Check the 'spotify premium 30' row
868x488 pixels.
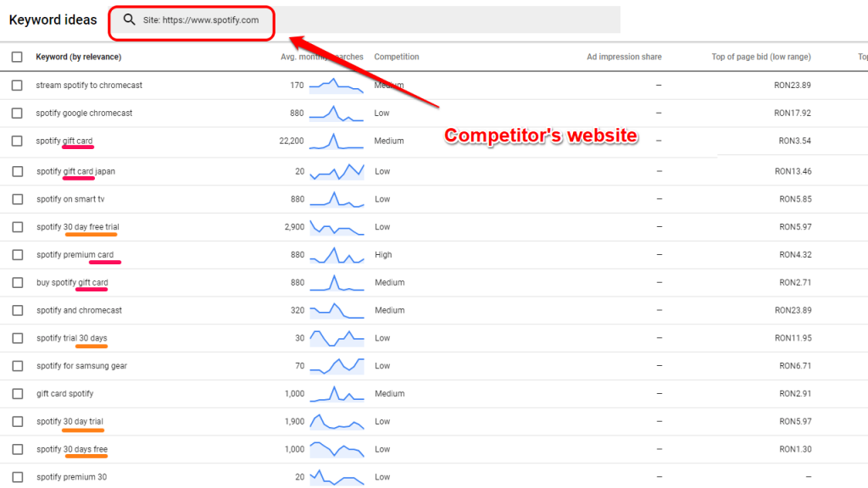click(18, 477)
